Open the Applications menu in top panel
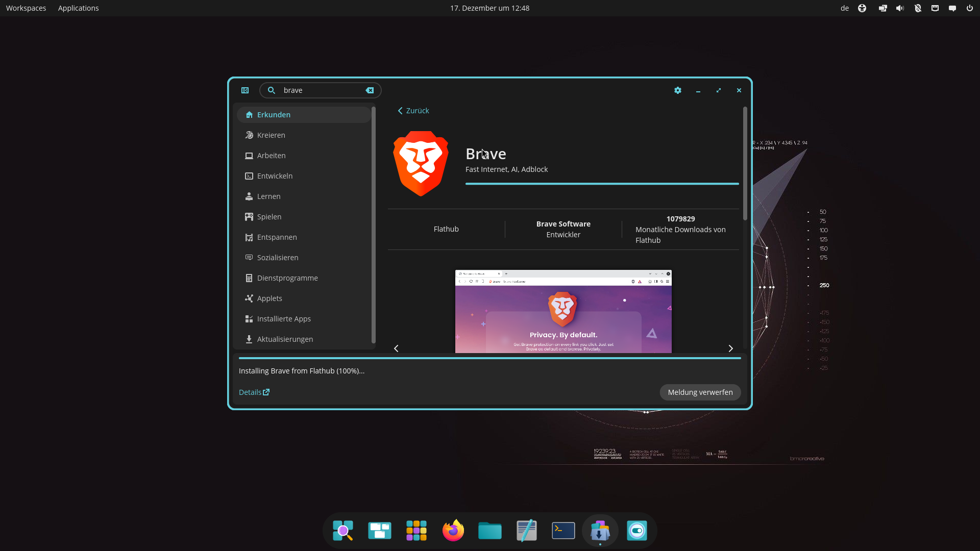Image resolution: width=980 pixels, height=551 pixels. click(x=78, y=8)
